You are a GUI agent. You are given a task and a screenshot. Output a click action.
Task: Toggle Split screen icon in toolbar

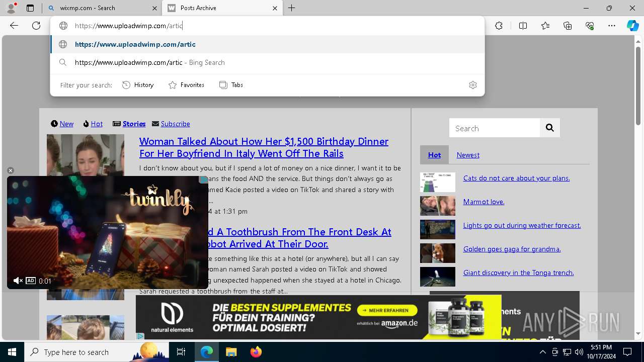tap(523, 26)
